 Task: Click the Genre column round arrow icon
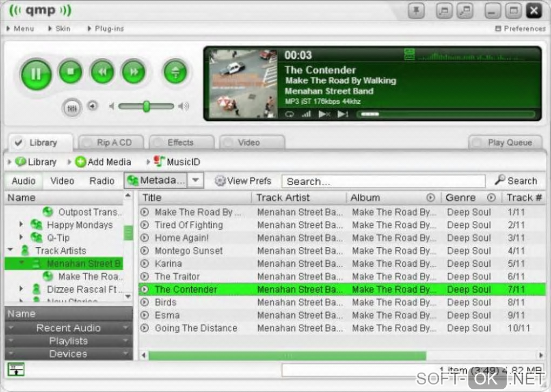coord(491,198)
